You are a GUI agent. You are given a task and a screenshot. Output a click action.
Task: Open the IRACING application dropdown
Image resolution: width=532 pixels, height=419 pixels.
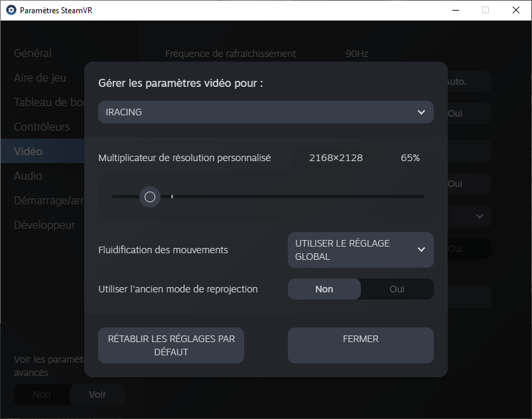click(265, 112)
